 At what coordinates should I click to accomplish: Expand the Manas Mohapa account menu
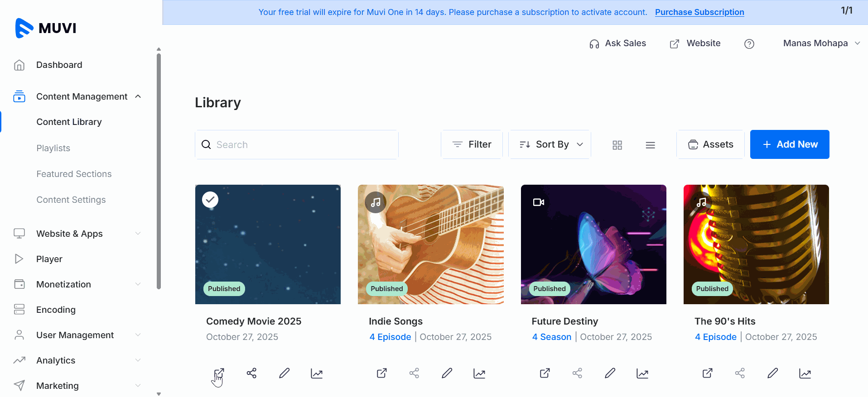pyautogui.click(x=821, y=43)
